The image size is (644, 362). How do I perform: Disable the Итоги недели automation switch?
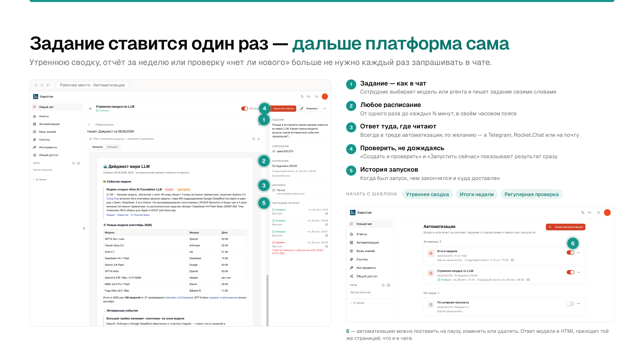(570, 252)
